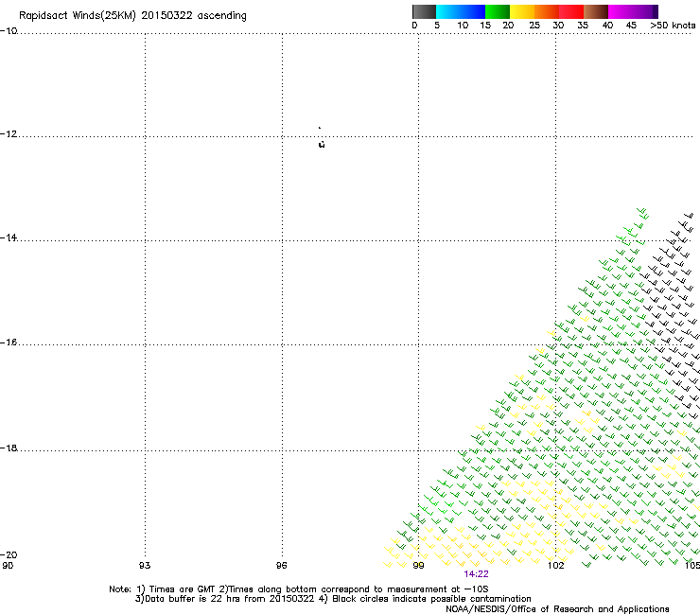The height and width of the screenshot is (615, 700).
Task: Click the '99' longitude axis label
Action: (x=418, y=566)
